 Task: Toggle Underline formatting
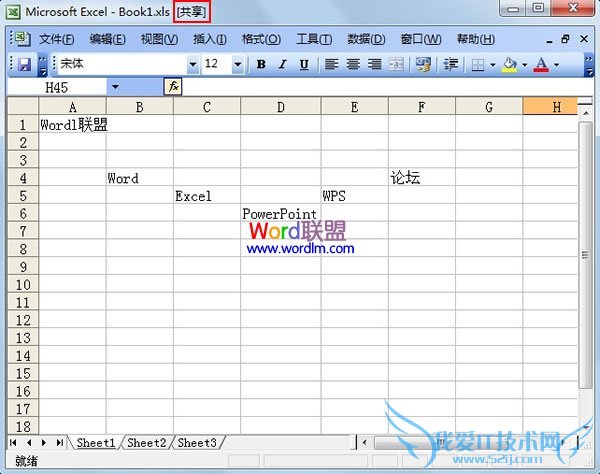(x=304, y=64)
